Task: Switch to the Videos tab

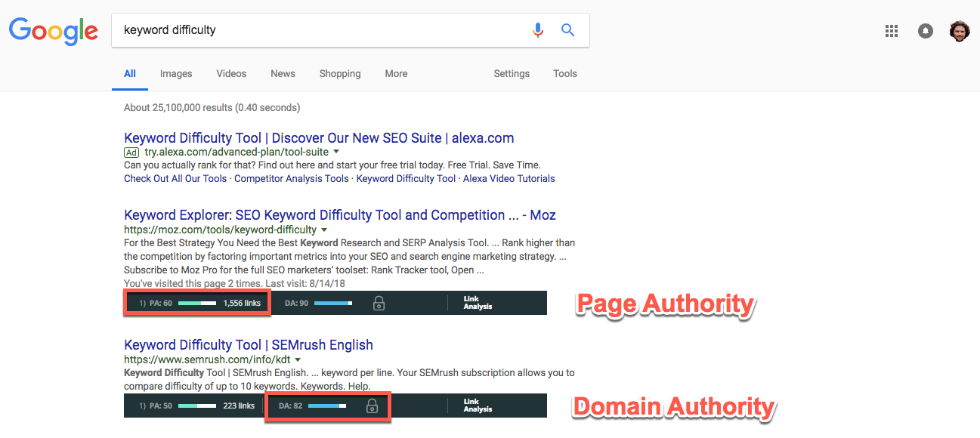Action: pos(231,74)
